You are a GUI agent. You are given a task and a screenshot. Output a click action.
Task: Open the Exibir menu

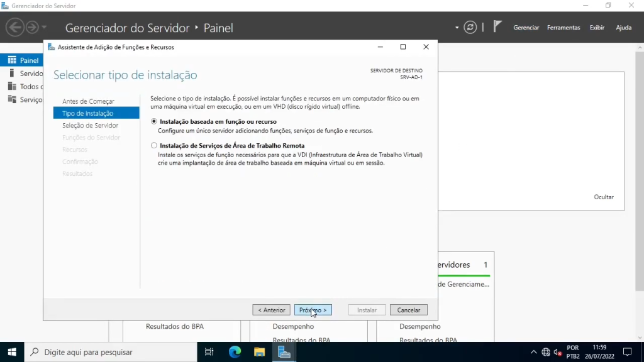[597, 28]
